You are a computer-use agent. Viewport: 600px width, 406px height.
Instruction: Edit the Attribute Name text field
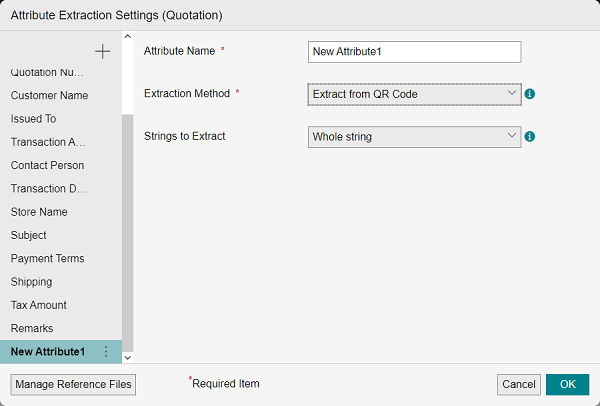click(415, 52)
